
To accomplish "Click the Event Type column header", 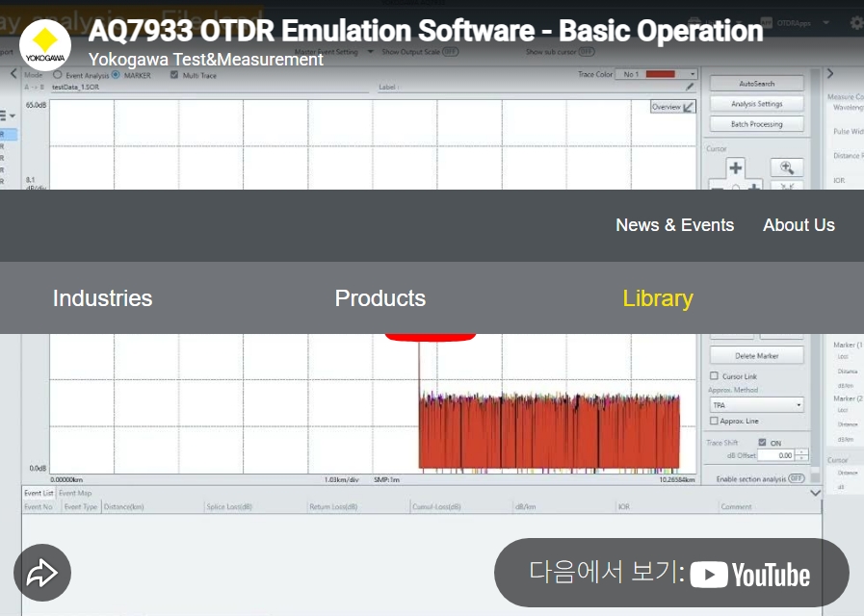I will coord(81,506).
